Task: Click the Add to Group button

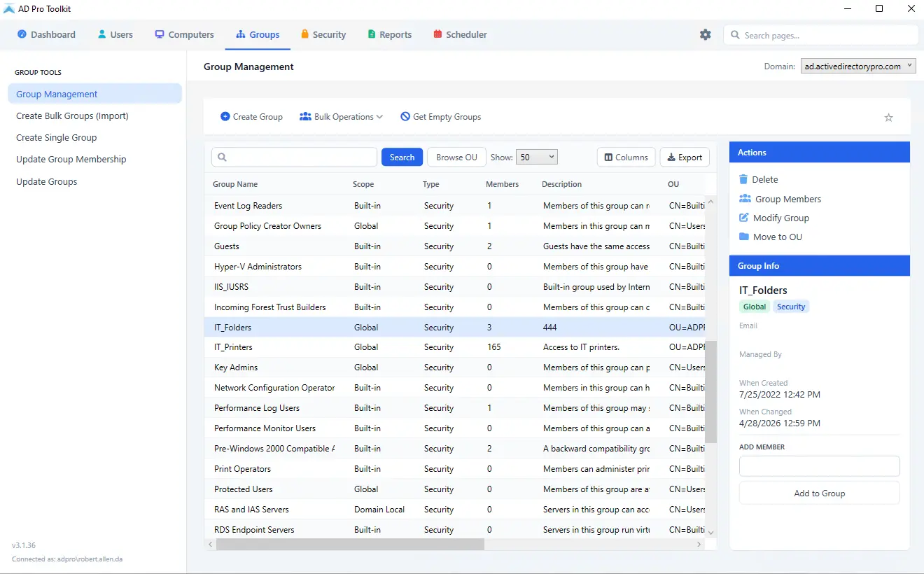Action: pos(820,493)
